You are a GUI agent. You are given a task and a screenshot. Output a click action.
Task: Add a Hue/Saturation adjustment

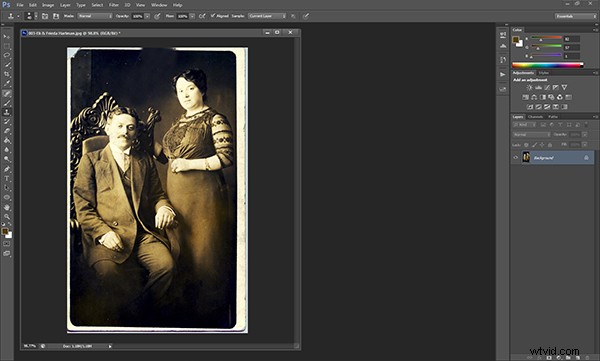pos(525,97)
